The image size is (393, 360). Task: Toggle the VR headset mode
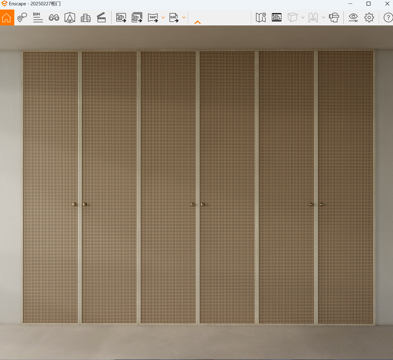[x=334, y=17]
